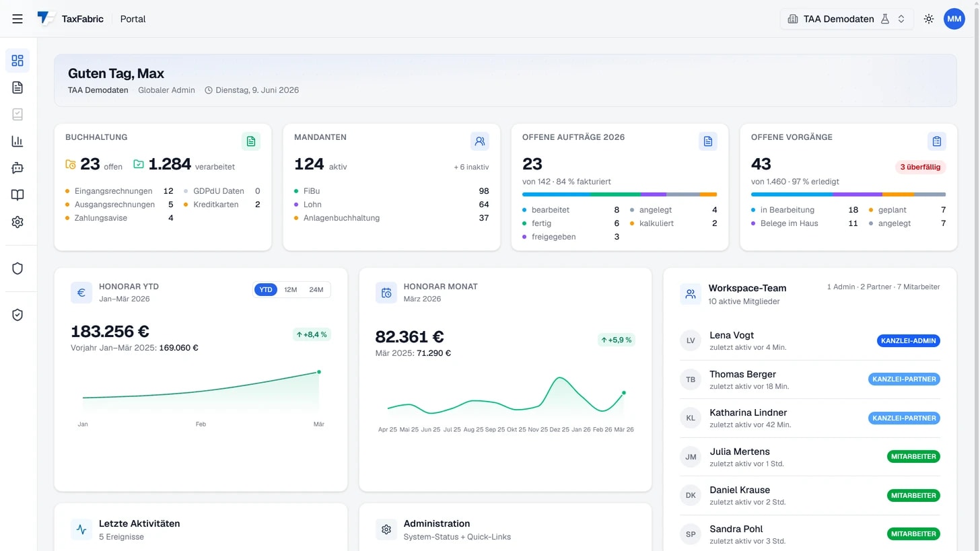Image resolution: width=980 pixels, height=551 pixels.
Task: Toggle the light/dark theme sun icon
Action: click(x=929, y=19)
